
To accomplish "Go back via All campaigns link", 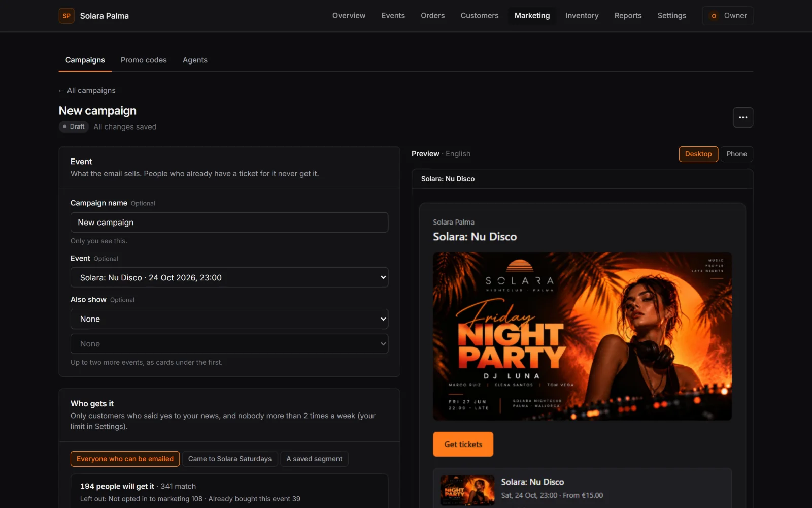I will [x=87, y=90].
